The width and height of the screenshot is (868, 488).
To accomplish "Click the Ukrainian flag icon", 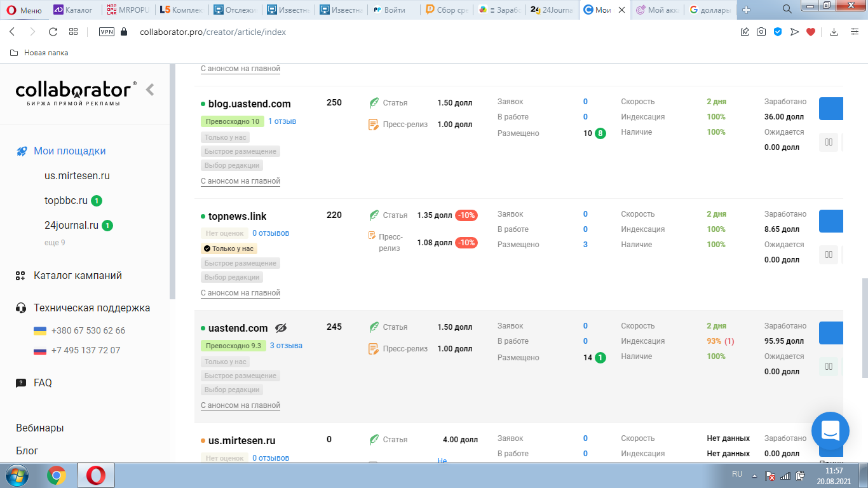I will pyautogui.click(x=40, y=331).
